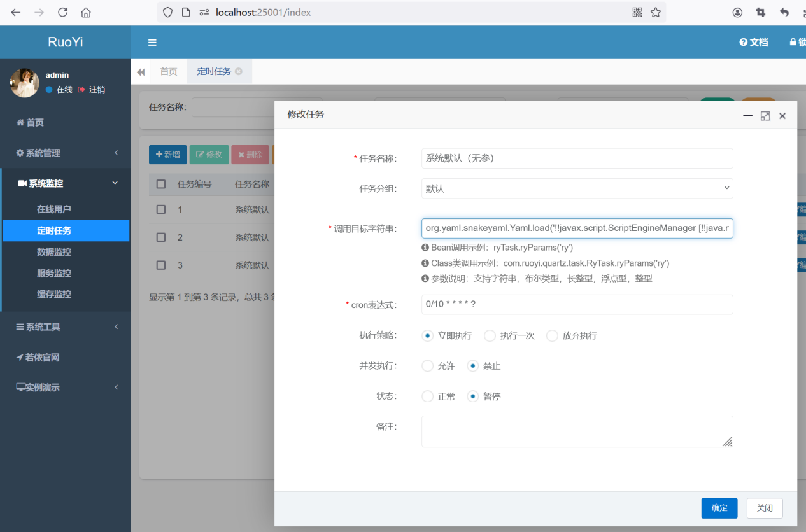Viewport: 806px width, 532px height.
Task: Open the browser home page icon
Action: tap(86, 12)
